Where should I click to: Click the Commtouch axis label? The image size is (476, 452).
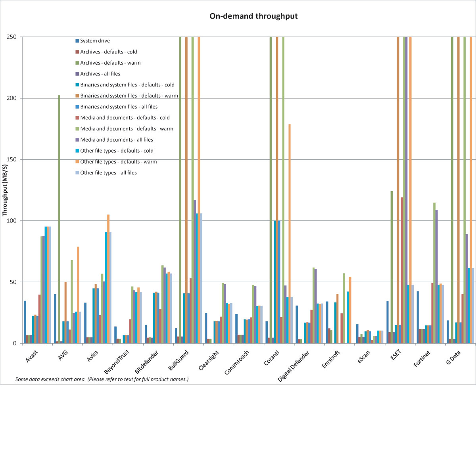[237, 362]
